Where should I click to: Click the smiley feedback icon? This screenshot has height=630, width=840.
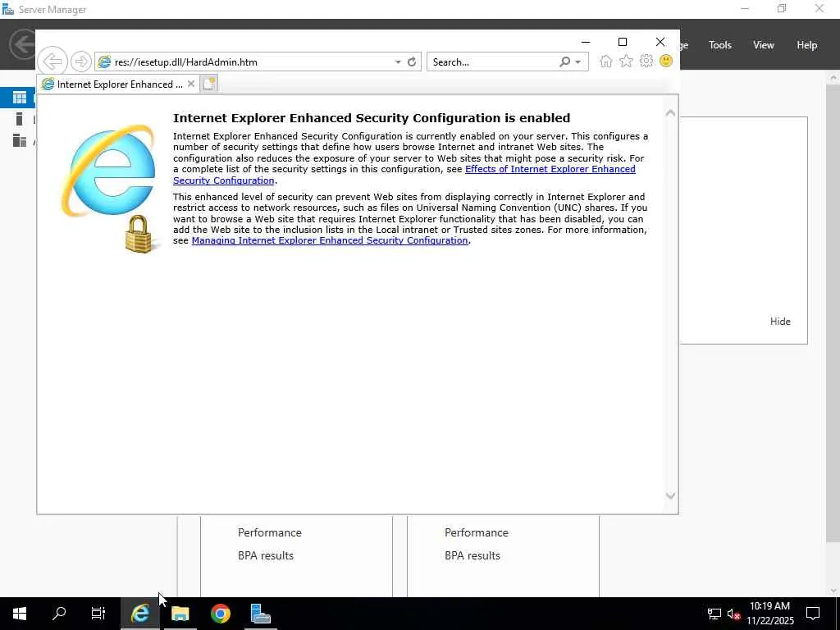[x=666, y=61]
